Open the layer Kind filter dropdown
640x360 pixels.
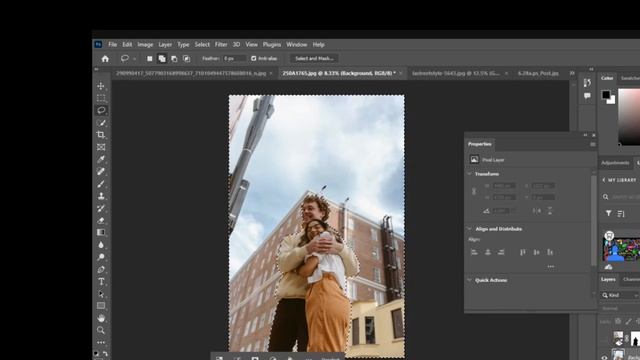[x=620, y=295]
